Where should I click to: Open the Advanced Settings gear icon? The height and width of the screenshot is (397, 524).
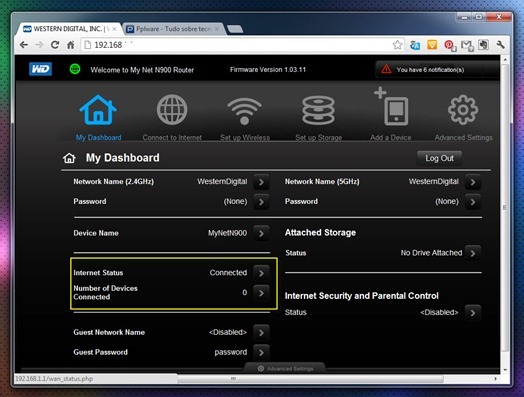pos(463,110)
